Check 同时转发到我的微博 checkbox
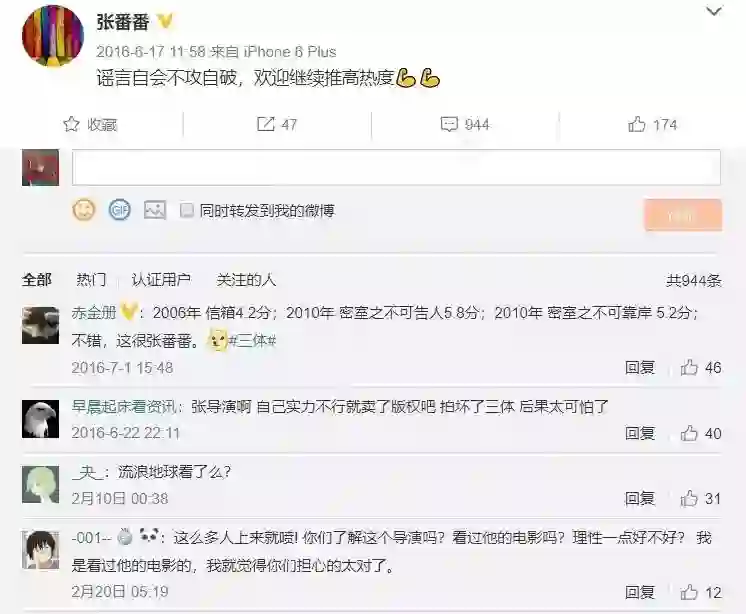 point(186,210)
